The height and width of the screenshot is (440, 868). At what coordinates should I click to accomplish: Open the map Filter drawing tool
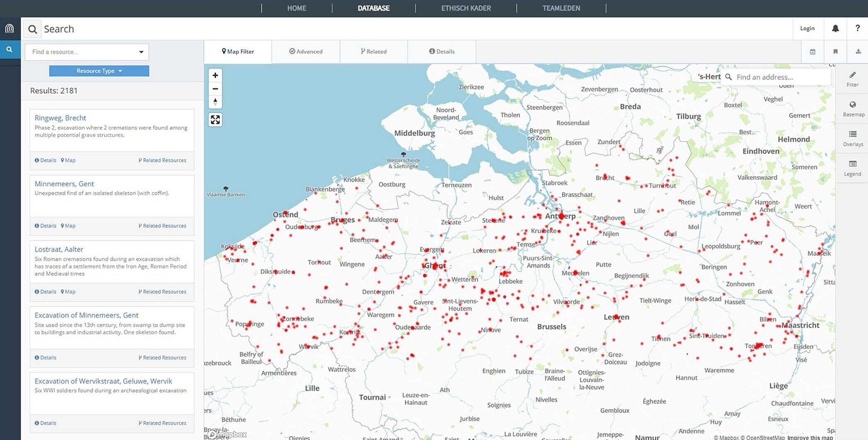(x=852, y=79)
